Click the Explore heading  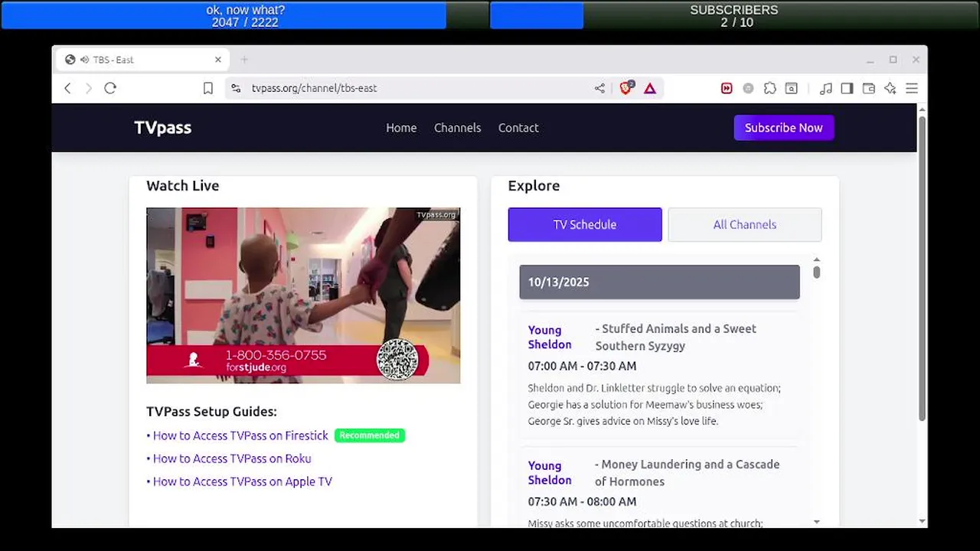534,186
